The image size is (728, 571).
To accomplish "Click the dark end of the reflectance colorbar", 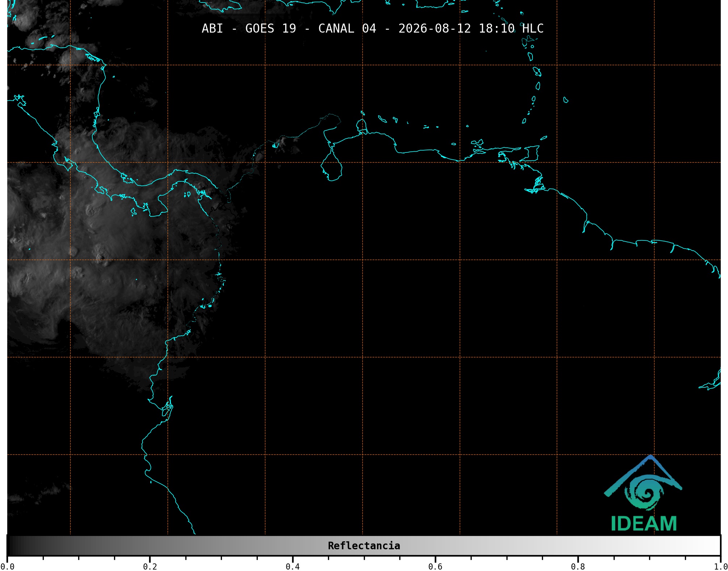I will pos(11,546).
